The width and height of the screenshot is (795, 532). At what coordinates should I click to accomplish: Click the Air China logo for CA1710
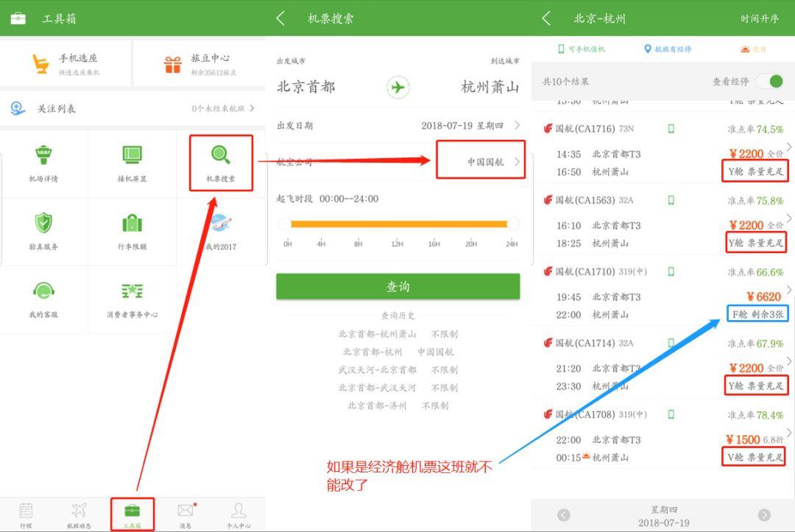tap(548, 272)
